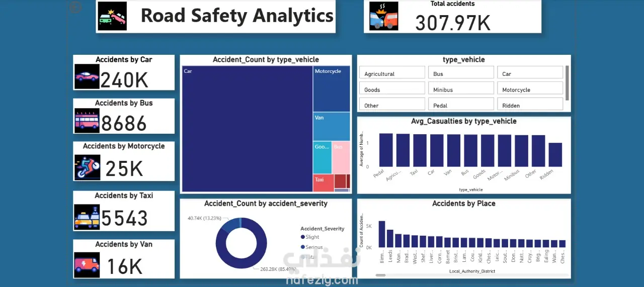Toggle the Goods slicer option

click(x=392, y=88)
